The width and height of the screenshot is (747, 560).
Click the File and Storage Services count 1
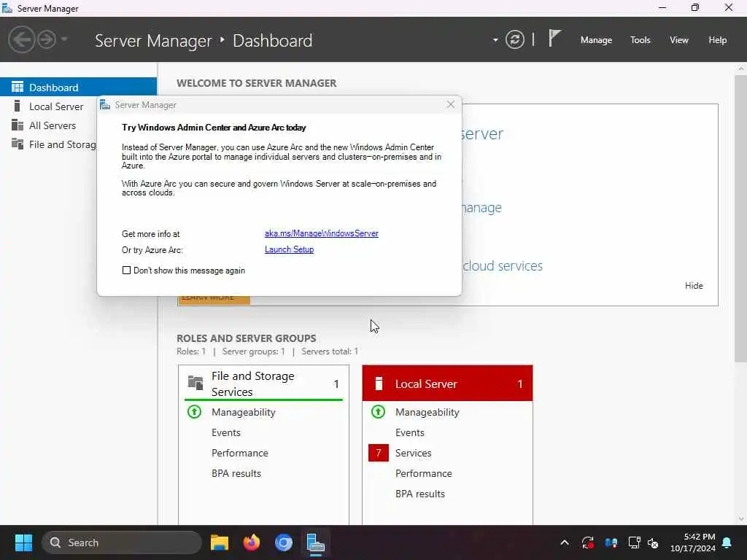[336, 384]
